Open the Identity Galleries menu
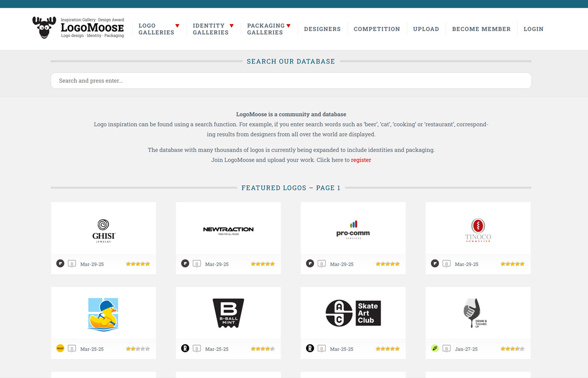The width and height of the screenshot is (588, 378). [211, 29]
